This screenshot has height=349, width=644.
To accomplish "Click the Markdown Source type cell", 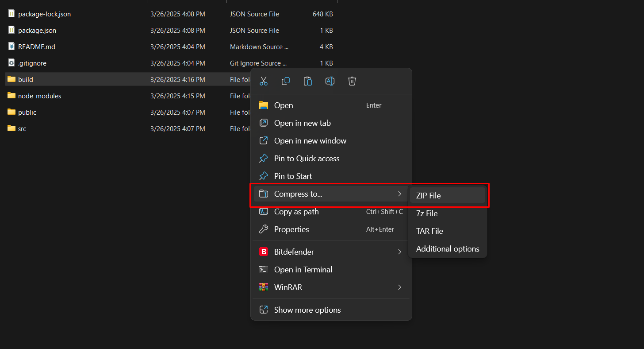I will (x=259, y=47).
